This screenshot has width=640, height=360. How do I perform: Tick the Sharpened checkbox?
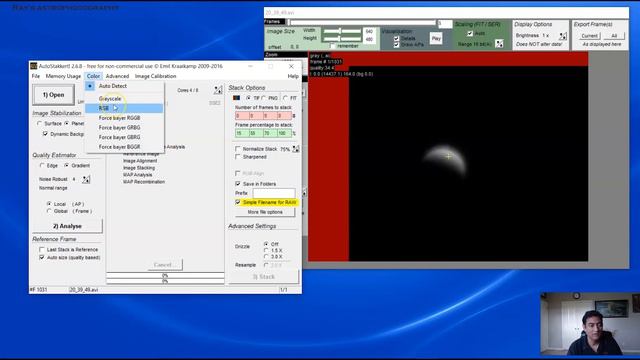(x=238, y=157)
